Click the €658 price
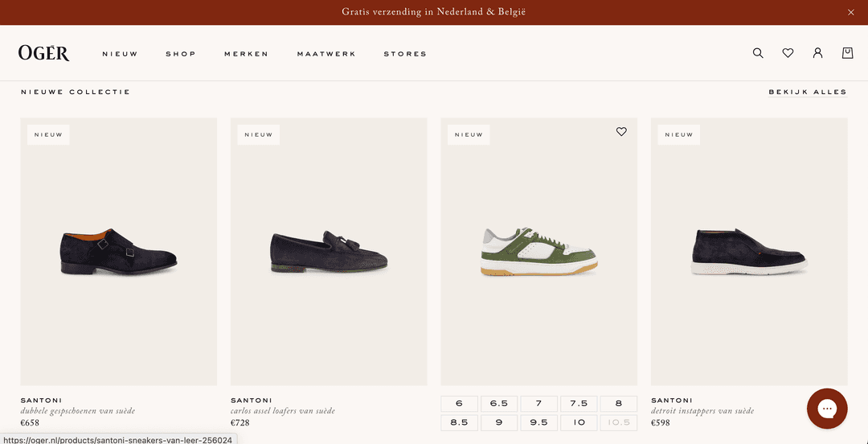The height and width of the screenshot is (444, 868). (30, 423)
